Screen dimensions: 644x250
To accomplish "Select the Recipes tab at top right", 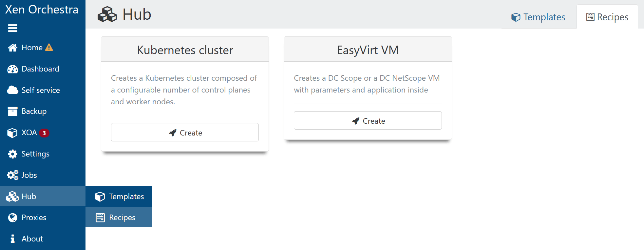I will (x=607, y=17).
